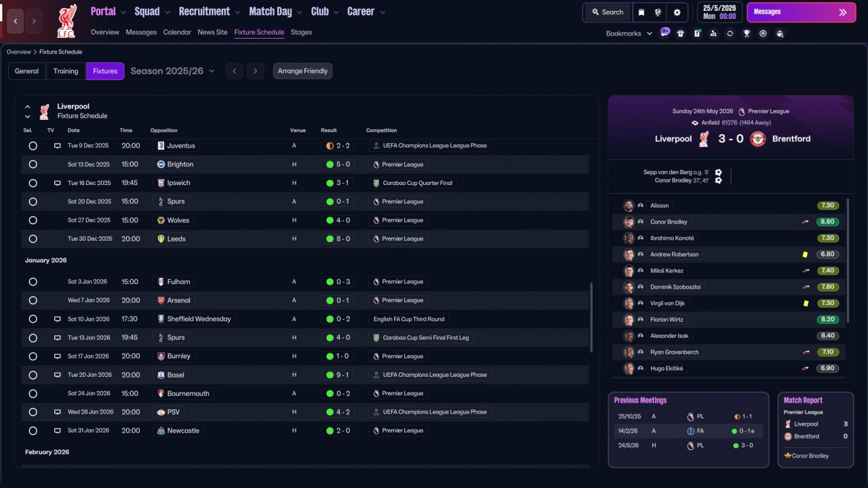
Task: Click the Liverpool club crest logo
Action: pyautogui.click(x=66, y=21)
